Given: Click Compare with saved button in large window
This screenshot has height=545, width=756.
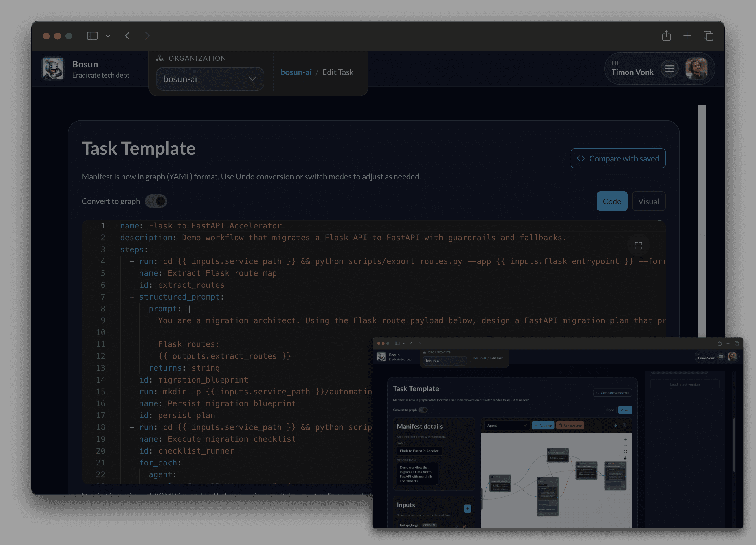Looking at the screenshot, I should 618,158.
